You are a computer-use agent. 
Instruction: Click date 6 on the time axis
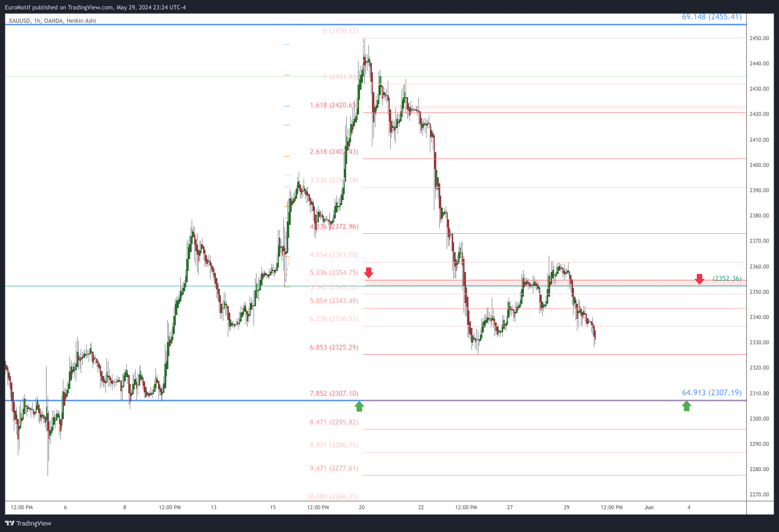point(65,507)
